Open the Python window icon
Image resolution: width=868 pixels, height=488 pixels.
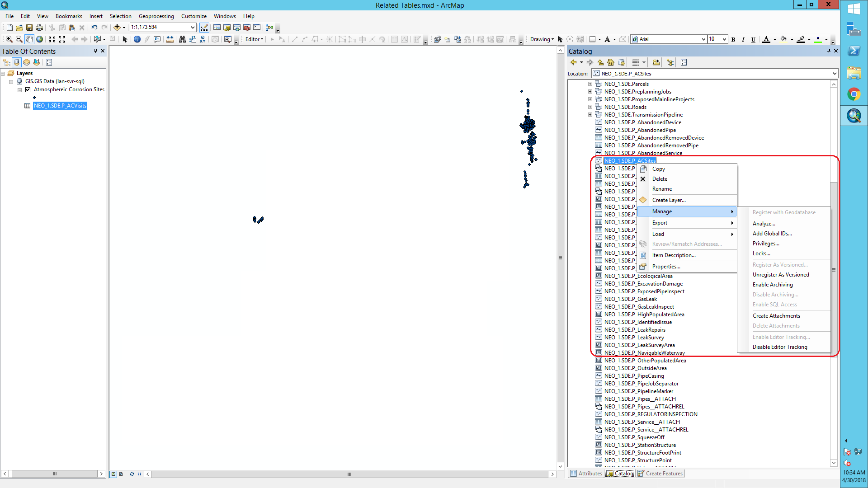coord(257,28)
